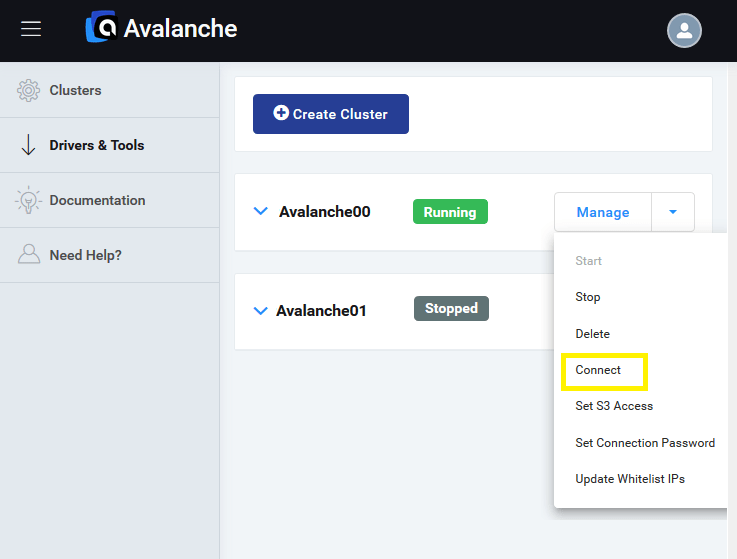Expand the Avalanche01 cluster chevron
737x559 pixels.
tap(260, 310)
